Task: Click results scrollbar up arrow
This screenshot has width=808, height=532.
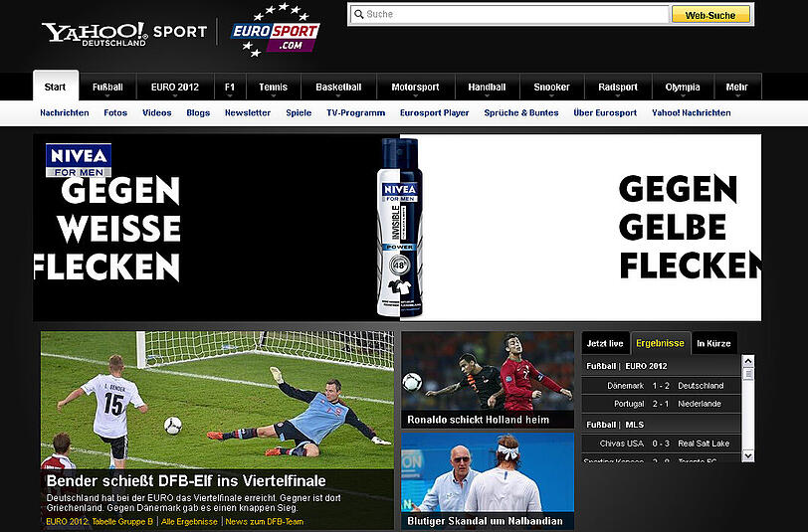Action: (x=748, y=361)
